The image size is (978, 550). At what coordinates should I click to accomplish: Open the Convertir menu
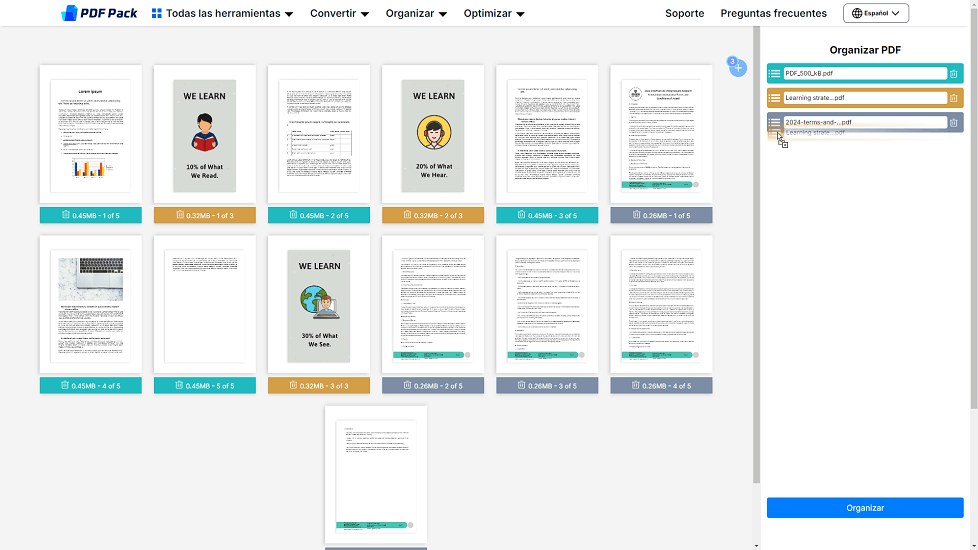[339, 14]
